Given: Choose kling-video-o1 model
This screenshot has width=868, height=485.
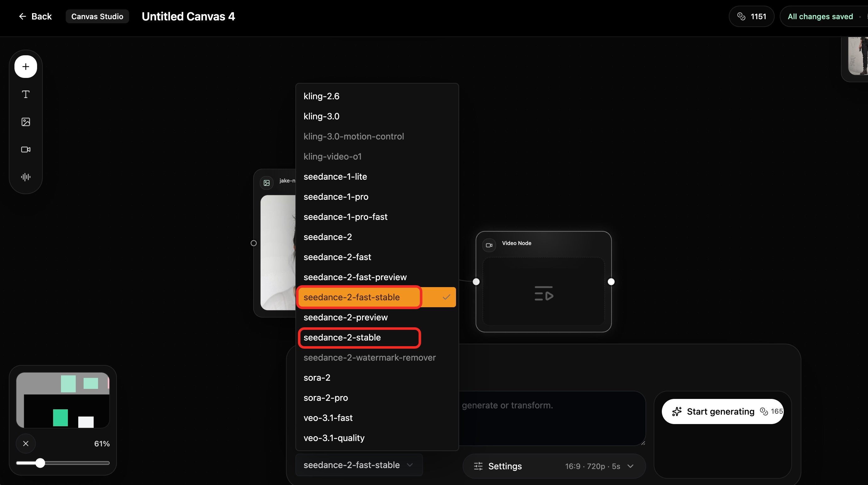Looking at the screenshot, I should click(377, 156).
